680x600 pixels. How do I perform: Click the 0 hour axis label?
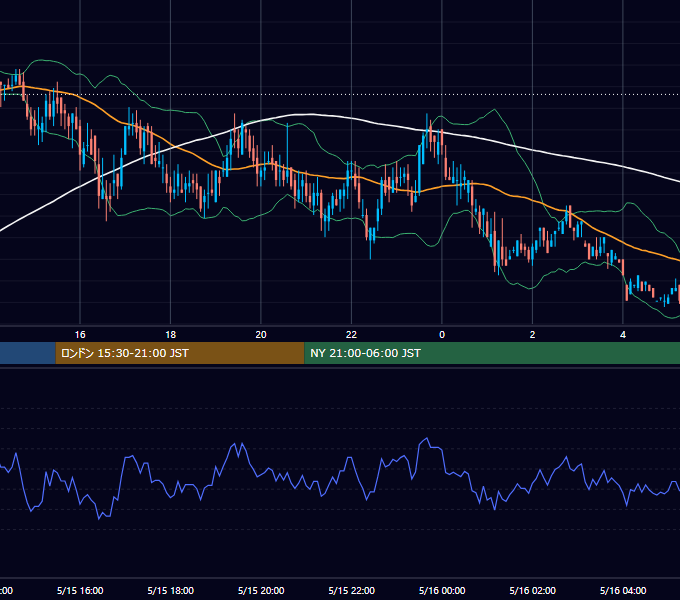[442, 335]
